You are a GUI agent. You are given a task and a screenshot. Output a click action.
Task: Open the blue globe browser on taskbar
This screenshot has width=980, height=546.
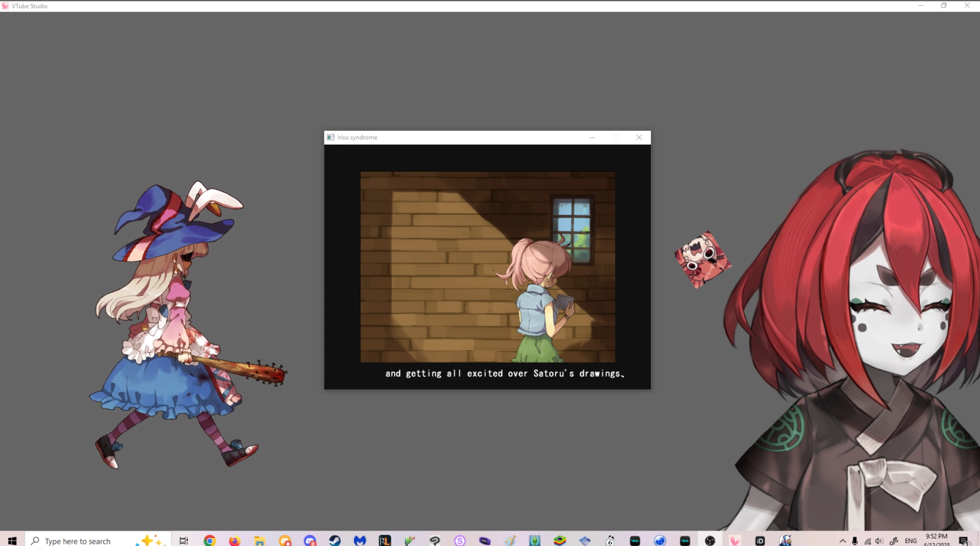pyautogui.click(x=660, y=540)
